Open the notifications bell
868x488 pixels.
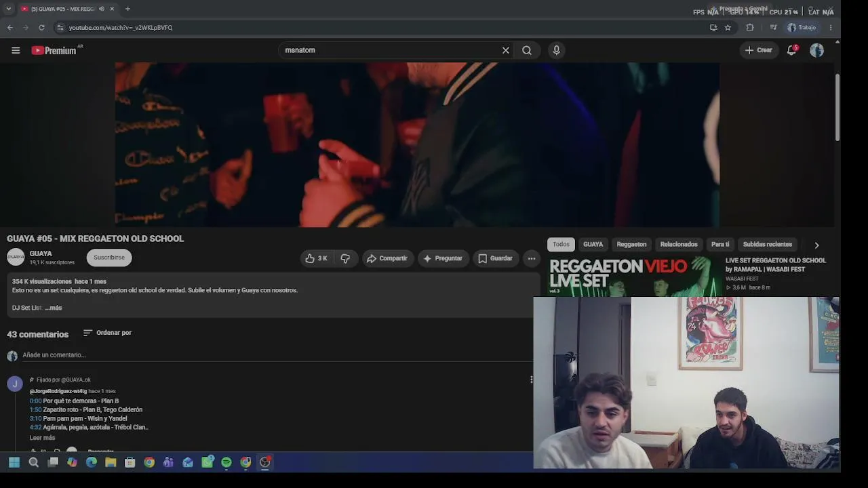tap(791, 50)
